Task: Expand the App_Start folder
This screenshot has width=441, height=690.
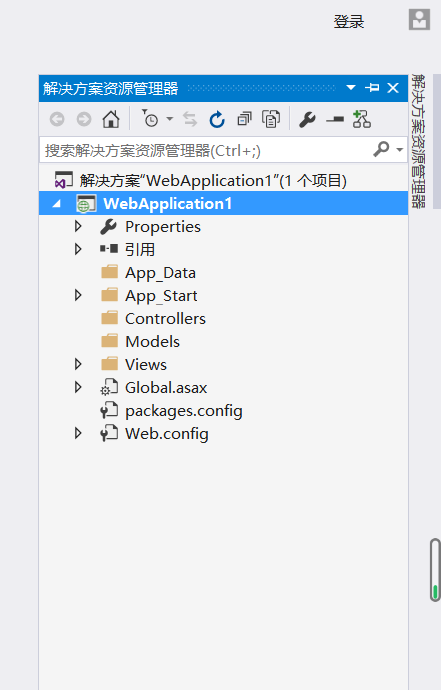Action: [78, 295]
